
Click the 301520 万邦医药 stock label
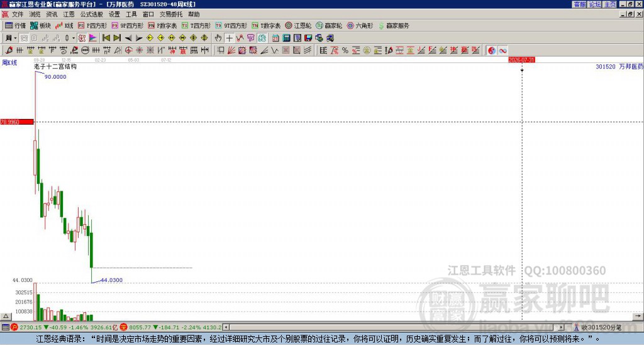pos(619,66)
